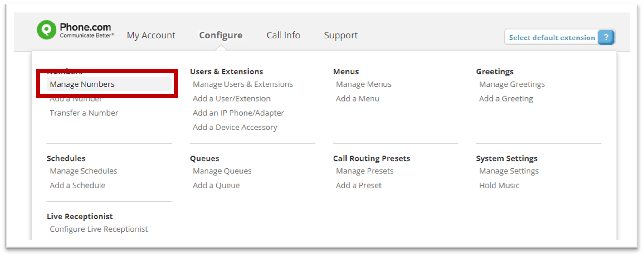Open Manage Numbers

click(x=82, y=84)
